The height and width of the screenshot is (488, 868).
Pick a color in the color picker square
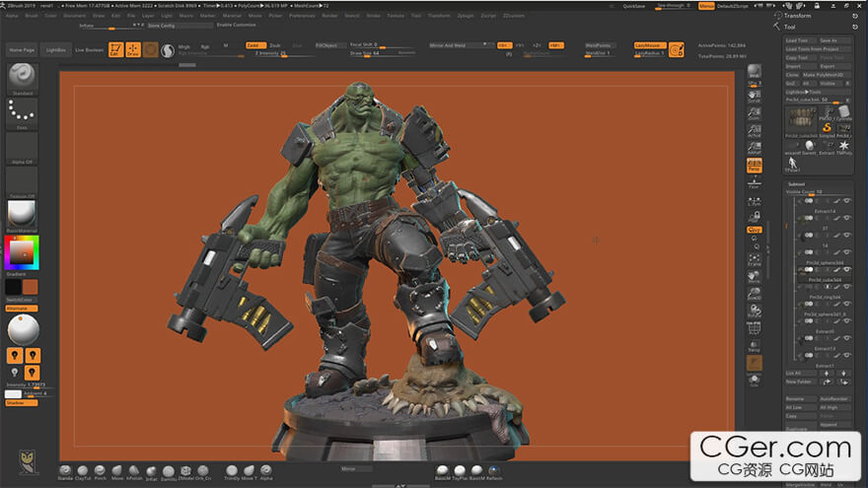click(x=22, y=253)
